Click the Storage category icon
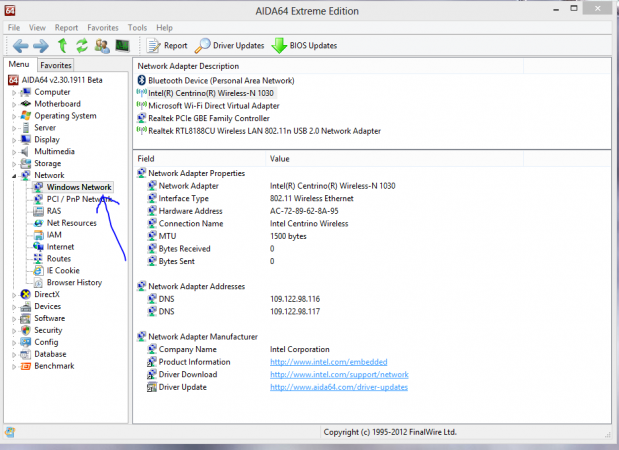This screenshot has height=450, width=619. pyautogui.click(x=26, y=163)
